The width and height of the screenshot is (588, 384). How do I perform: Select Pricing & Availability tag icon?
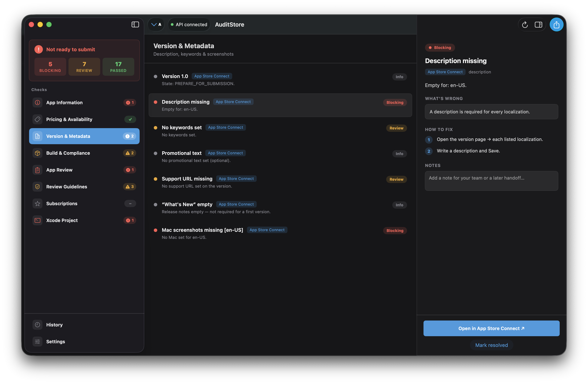[x=37, y=119]
